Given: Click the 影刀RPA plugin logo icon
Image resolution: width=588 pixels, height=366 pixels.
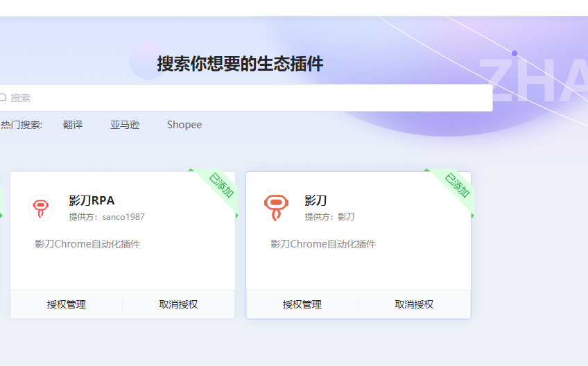Looking at the screenshot, I should click(40, 207).
